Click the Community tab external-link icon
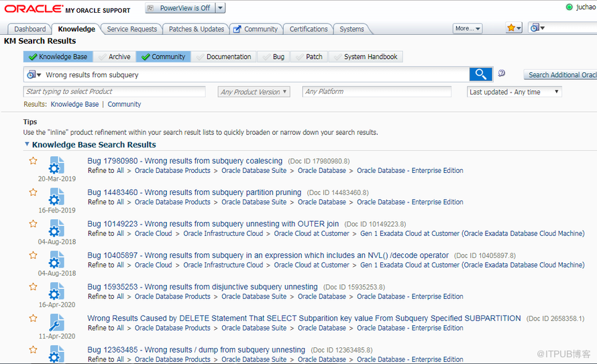Image resolution: width=597 pixels, height=364 pixels. click(x=237, y=29)
